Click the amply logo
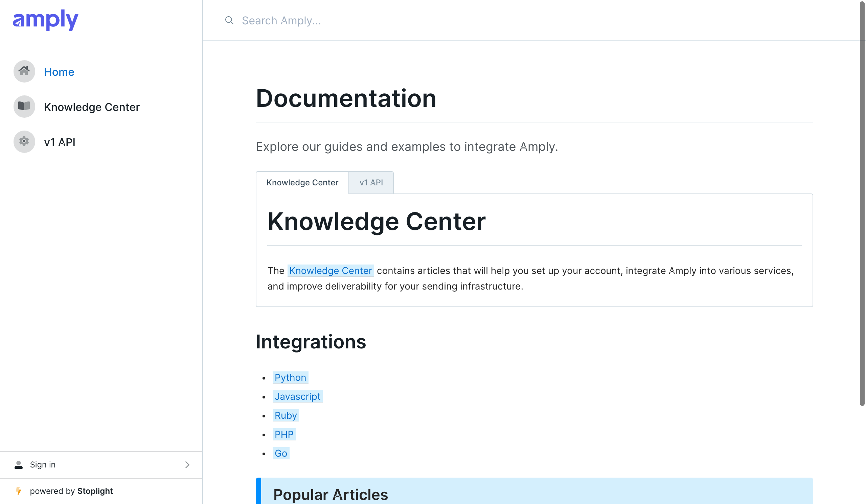866x504 pixels. click(45, 20)
